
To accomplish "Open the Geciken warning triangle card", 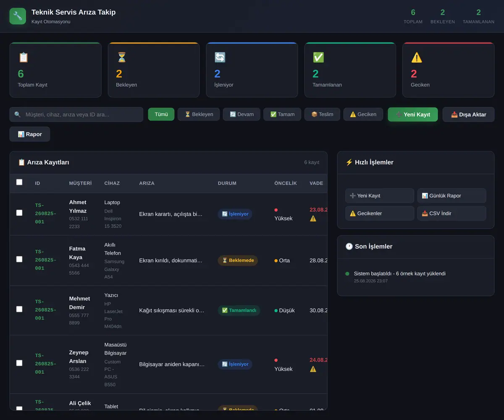I will click(x=449, y=70).
